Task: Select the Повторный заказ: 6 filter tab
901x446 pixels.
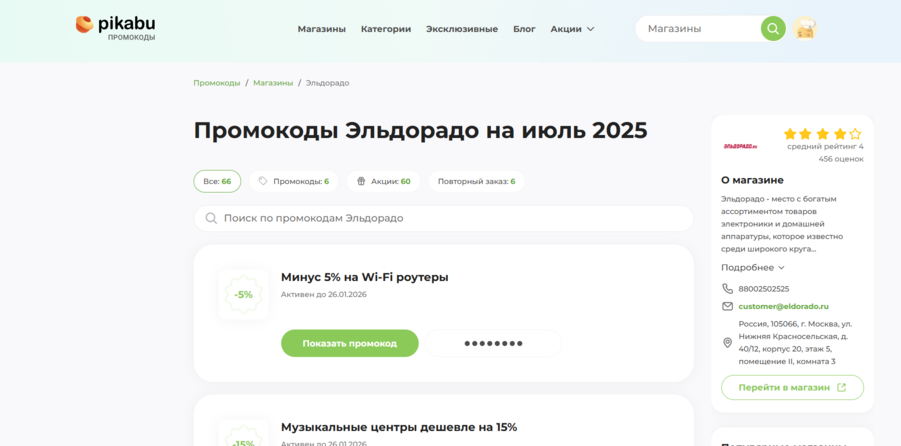Action: tap(476, 181)
